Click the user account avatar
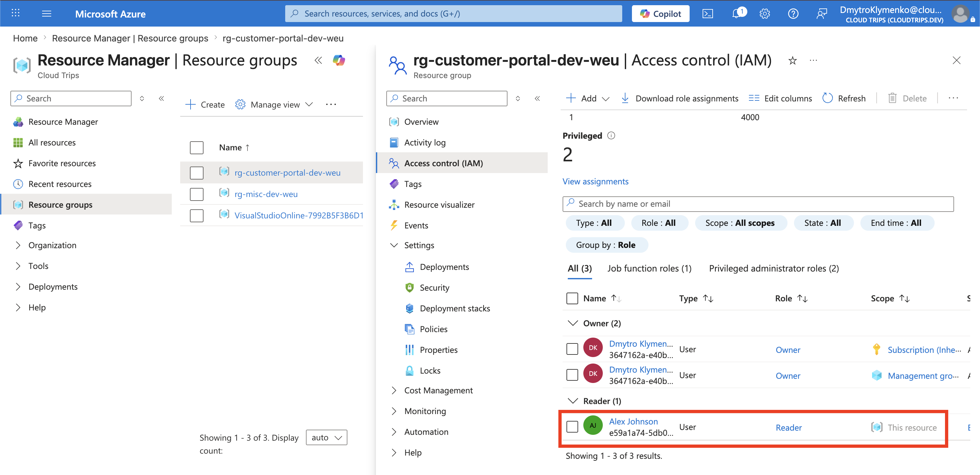980x475 pixels. 960,14
